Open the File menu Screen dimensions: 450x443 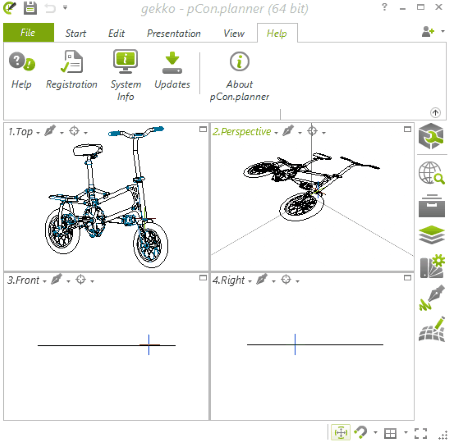point(28,33)
